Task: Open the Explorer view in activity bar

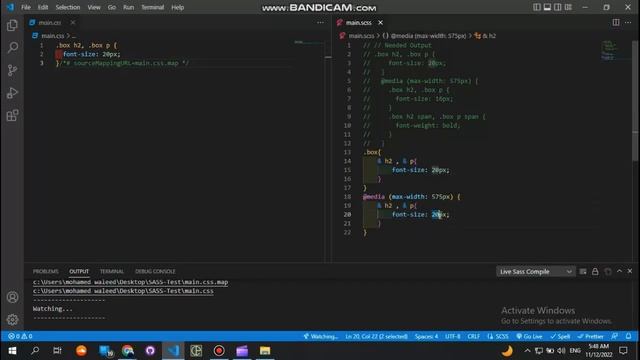Action: [12, 25]
